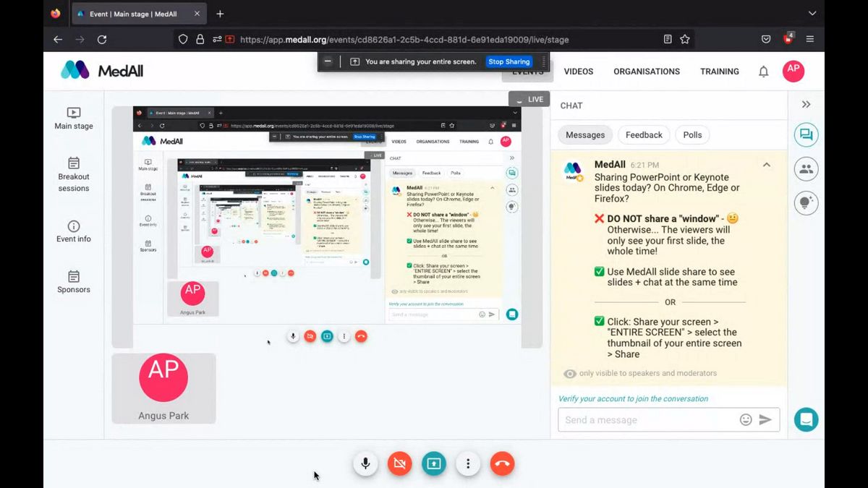Open the Main stage sidebar section
The image size is (868, 488).
click(74, 119)
